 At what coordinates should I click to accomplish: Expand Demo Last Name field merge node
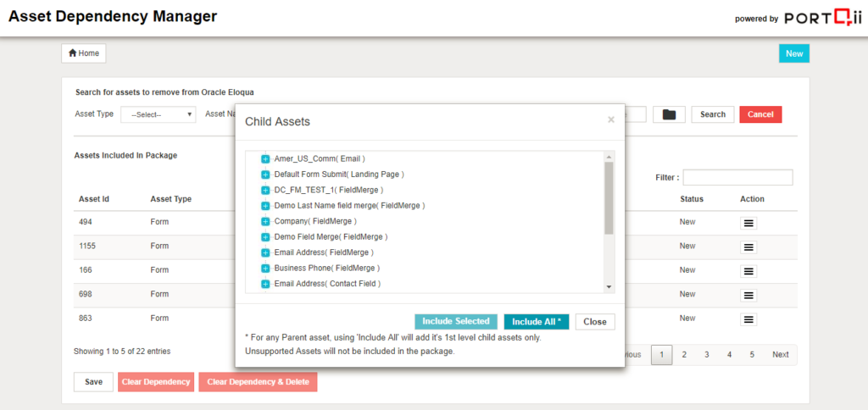coord(265,206)
